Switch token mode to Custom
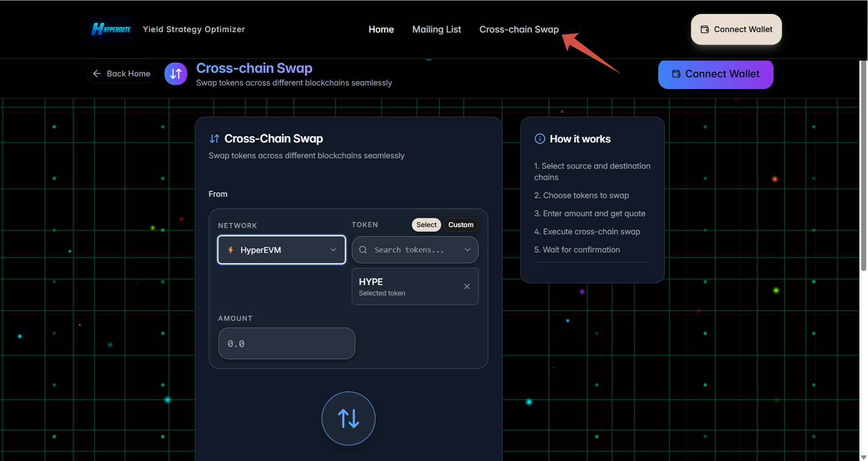This screenshot has height=461, width=868. coord(461,225)
